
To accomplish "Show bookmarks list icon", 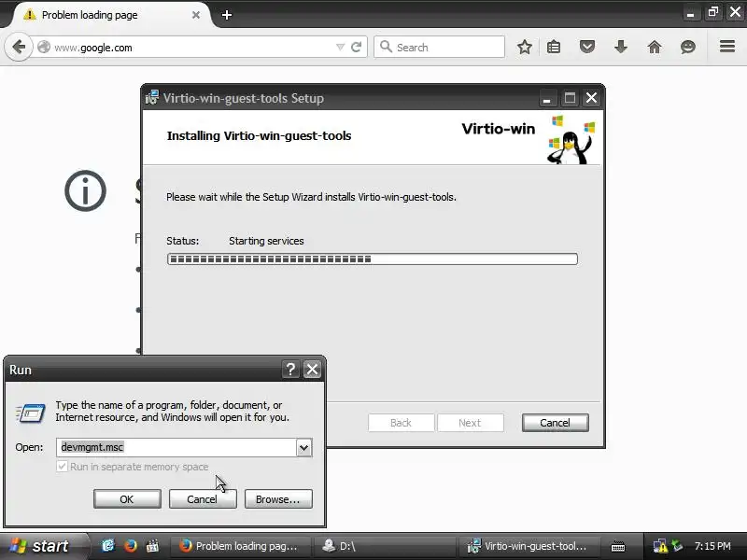I will tap(554, 48).
